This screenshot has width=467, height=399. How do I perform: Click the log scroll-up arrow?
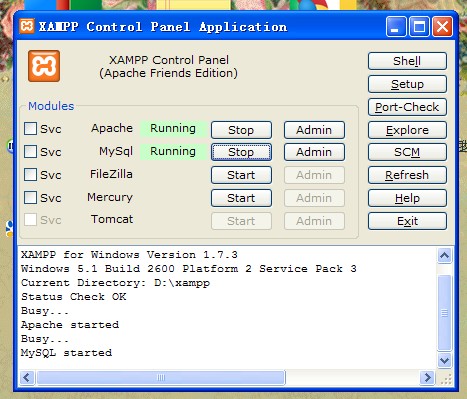(x=444, y=256)
